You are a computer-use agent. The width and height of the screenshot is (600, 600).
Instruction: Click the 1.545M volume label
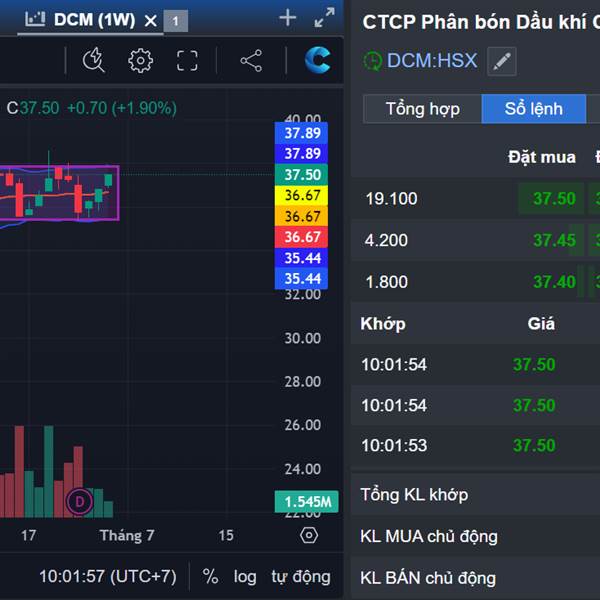[307, 501]
